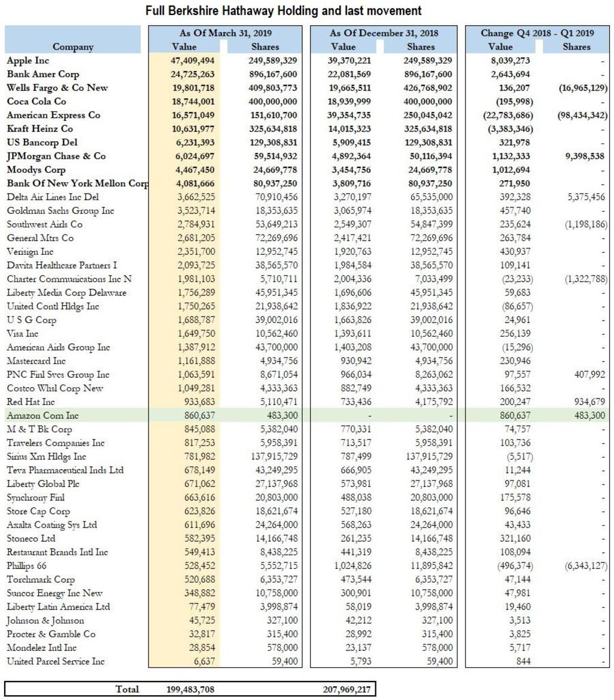Select 'Goldman Sachs Group Inc' label
The height and width of the screenshot is (700, 614).
[x=60, y=211]
